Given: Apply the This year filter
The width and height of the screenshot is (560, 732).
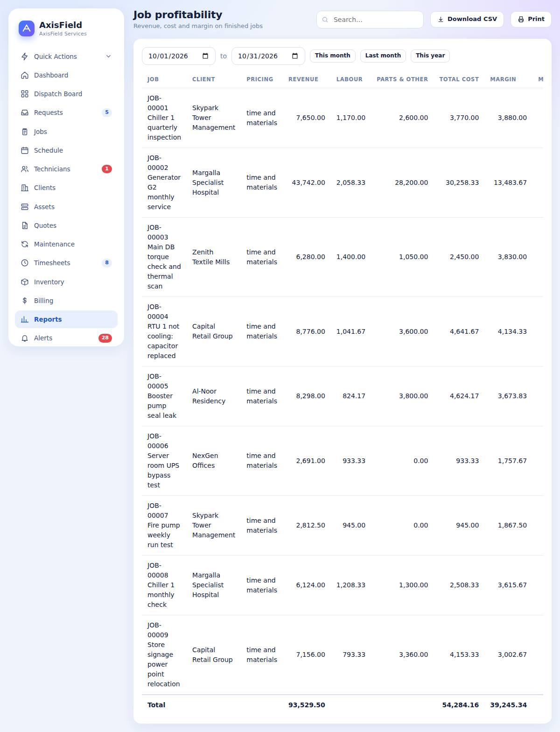Looking at the screenshot, I should [x=430, y=56].
